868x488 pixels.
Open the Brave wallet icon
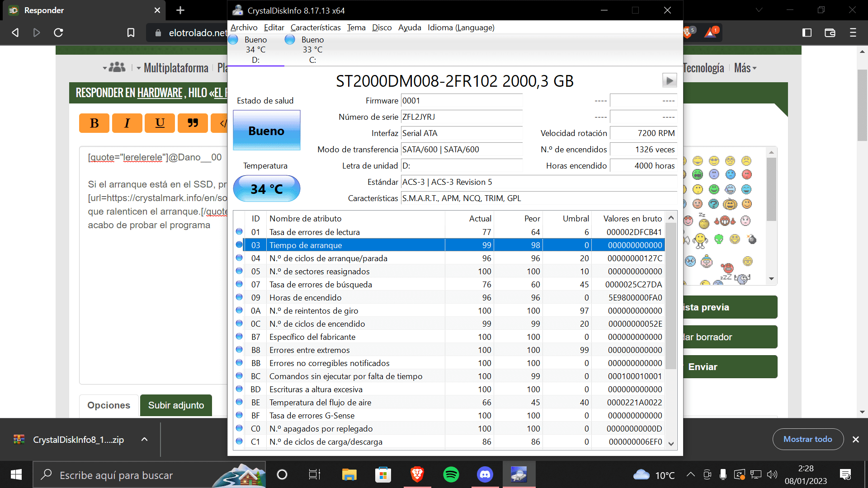coord(830,33)
